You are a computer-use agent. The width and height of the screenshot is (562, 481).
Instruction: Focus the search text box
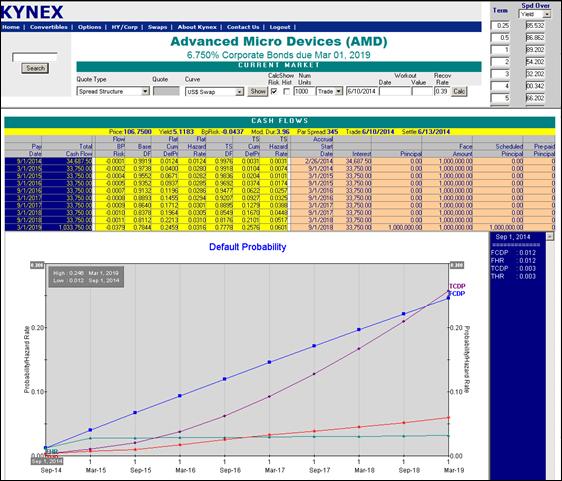35,57
